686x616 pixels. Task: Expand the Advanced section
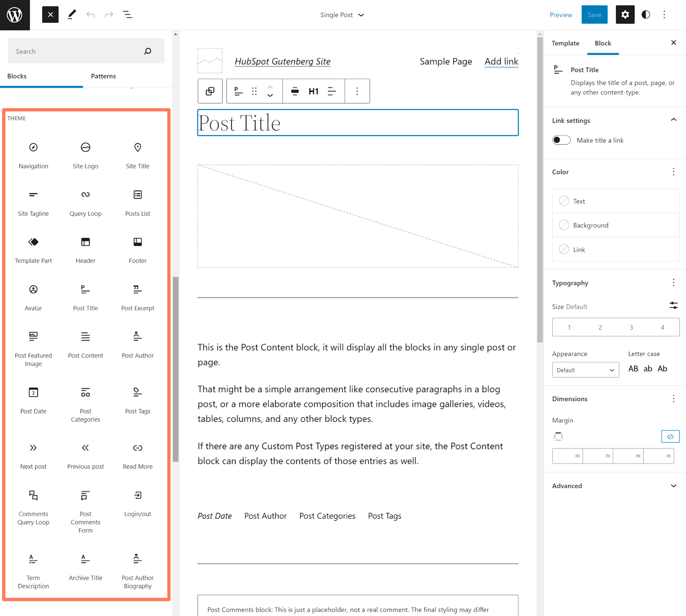(614, 486)
